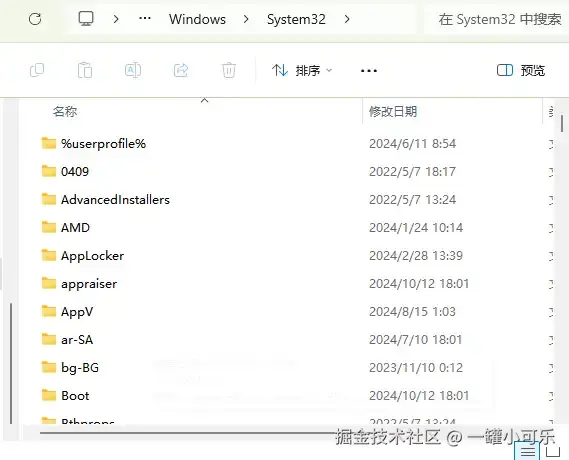Select the AdvancedInstallers folder

115,200
